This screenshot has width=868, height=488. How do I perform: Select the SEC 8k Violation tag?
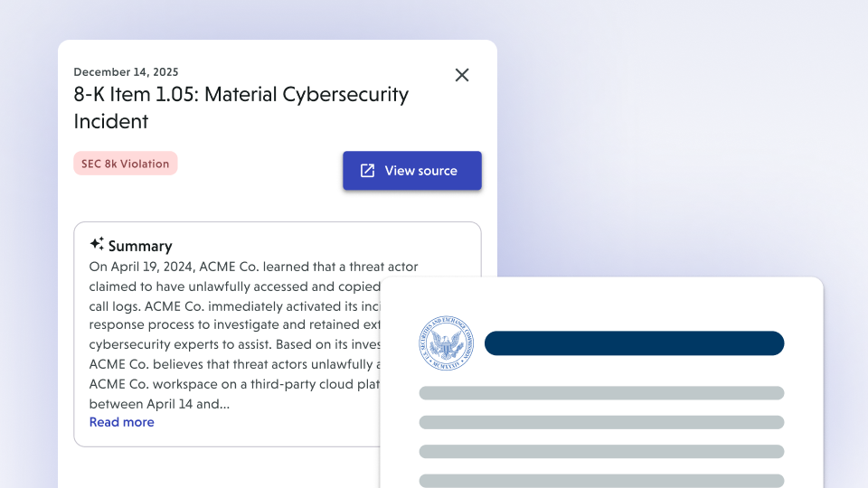(x=126, y=164)
